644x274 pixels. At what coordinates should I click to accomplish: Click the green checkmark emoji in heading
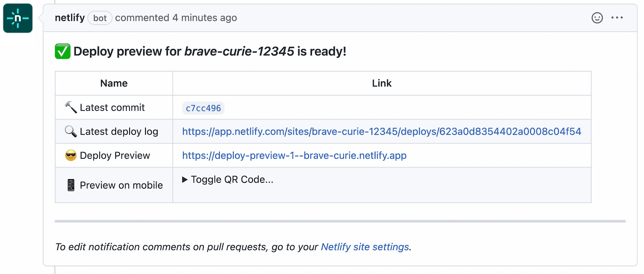(63, 51)
